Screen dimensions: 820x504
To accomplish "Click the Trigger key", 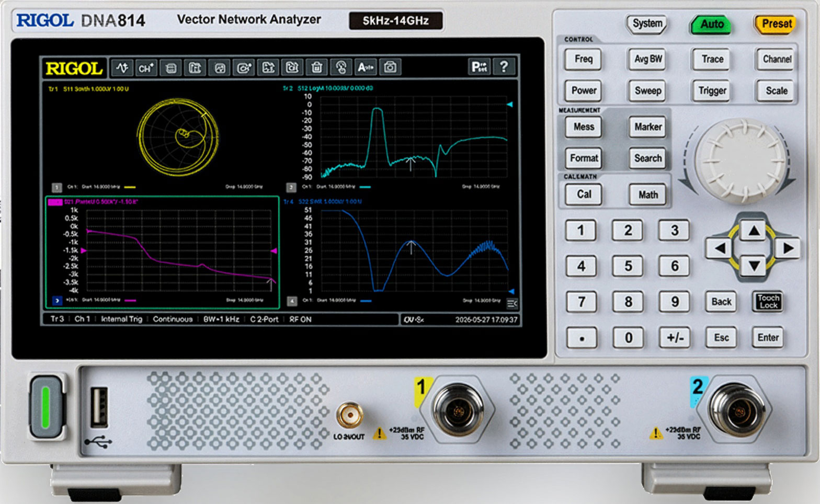I will [x=712, y=90].
